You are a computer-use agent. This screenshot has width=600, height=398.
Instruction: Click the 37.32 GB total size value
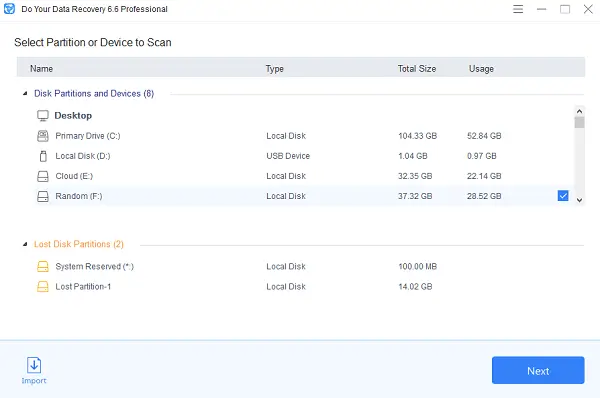coord(415,196)
